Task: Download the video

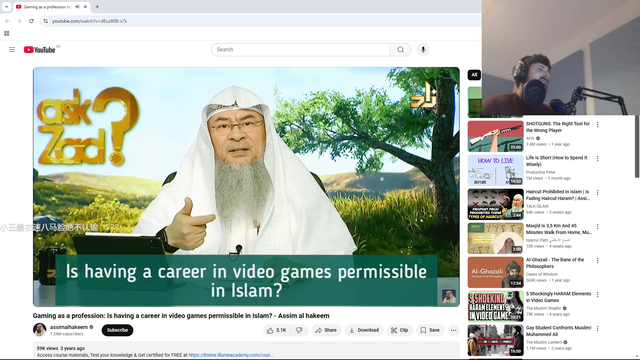Action: [364, 330]
